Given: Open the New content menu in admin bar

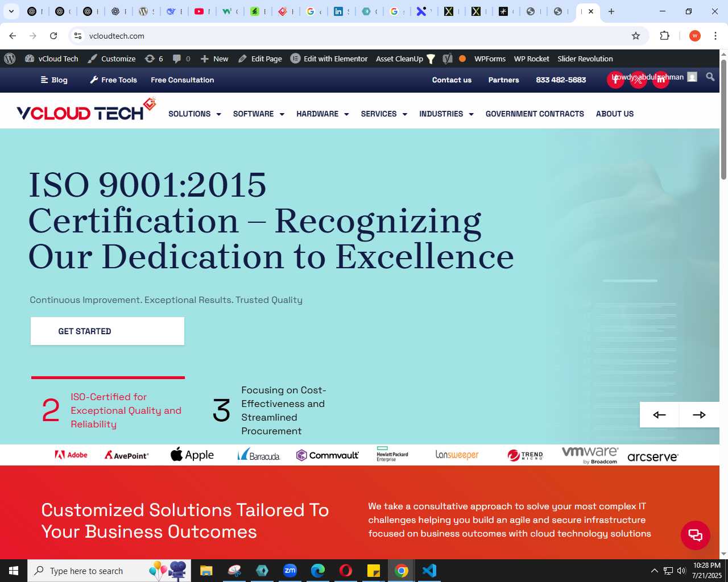Looking at the screenshot, I should [214, 59].
